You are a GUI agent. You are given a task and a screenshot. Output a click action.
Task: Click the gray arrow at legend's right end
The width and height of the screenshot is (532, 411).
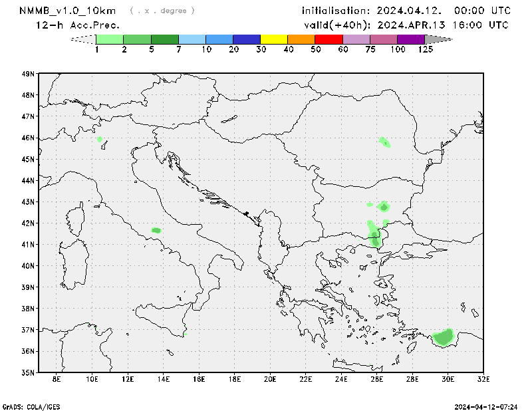pyautogui.click(x=438, y=39)
